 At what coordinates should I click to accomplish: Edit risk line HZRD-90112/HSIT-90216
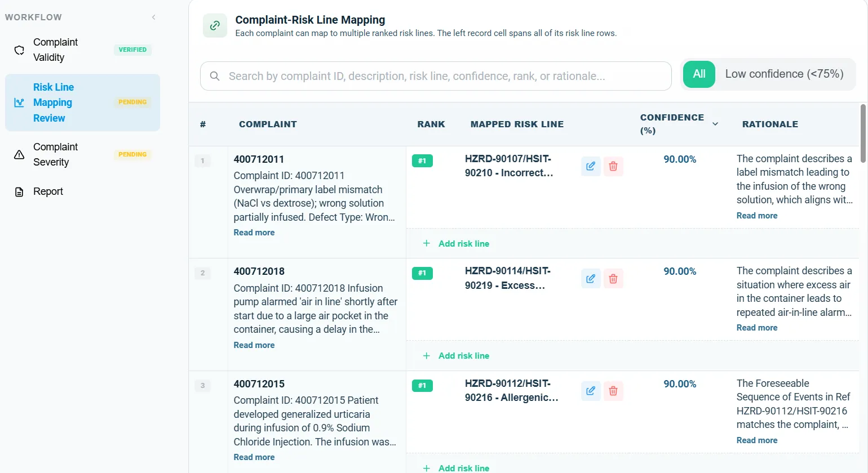pos(591,391)
